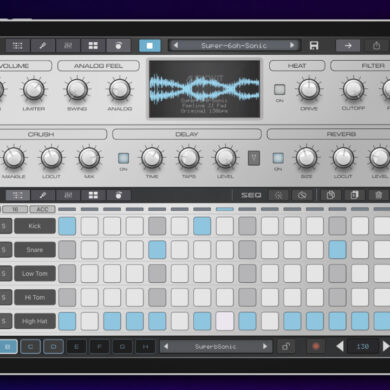
Task: Select pattern slot E
Action: (76, 347)
